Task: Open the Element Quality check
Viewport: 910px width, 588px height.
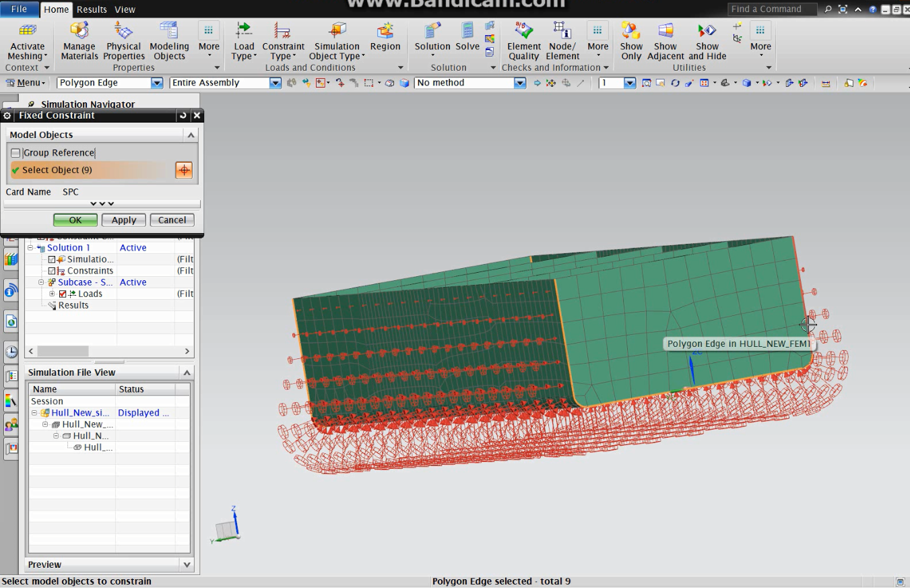Action: 523,41
